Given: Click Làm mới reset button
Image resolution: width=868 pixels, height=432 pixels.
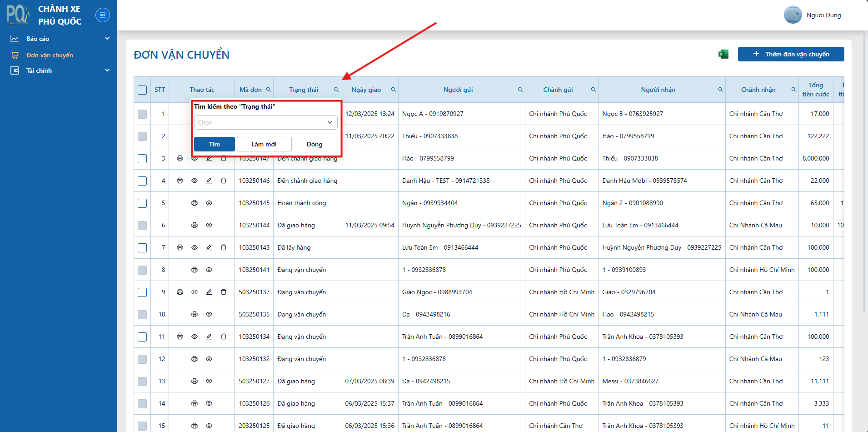Looking at the screenshot, I should [264, 144].
